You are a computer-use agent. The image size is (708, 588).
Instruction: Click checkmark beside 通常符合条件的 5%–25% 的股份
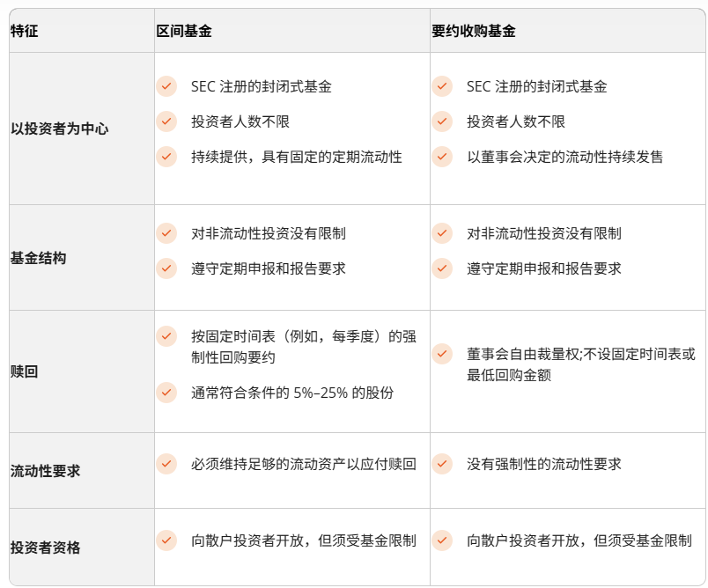166,393
